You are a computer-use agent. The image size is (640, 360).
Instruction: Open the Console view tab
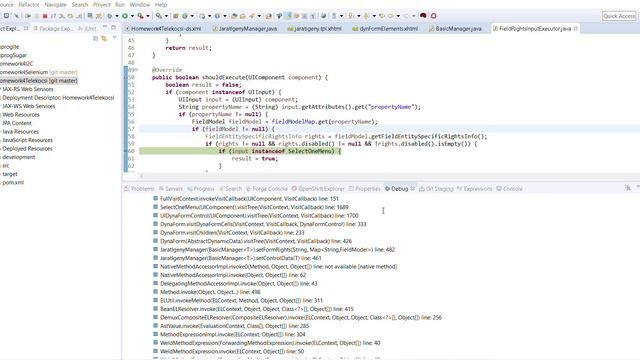509,189
